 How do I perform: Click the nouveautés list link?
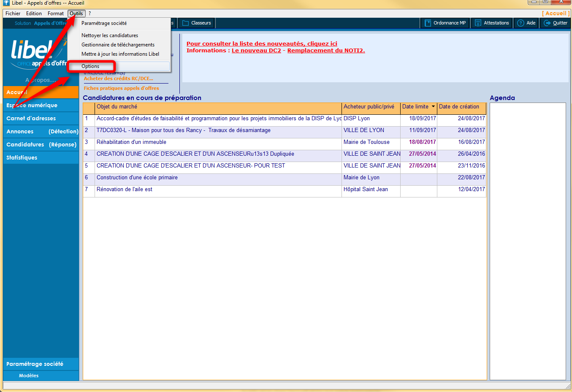pos(262,43)
